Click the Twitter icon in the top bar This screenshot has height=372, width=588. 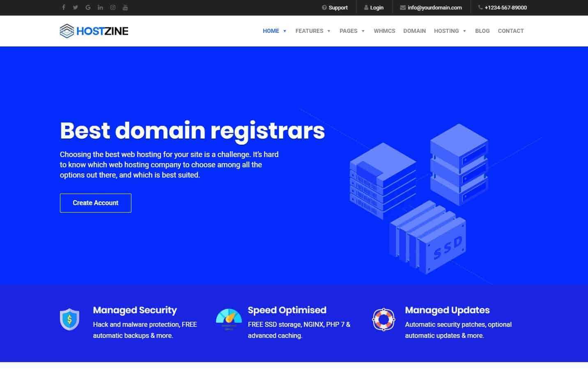[76, 7]
